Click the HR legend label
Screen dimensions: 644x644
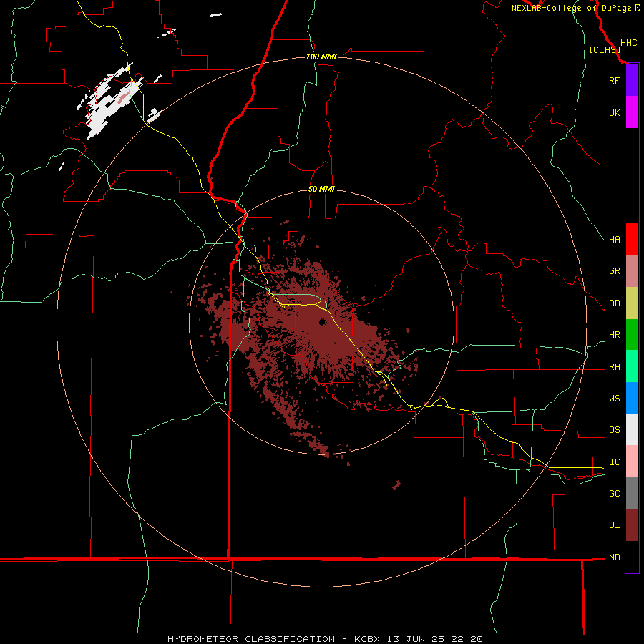tap(614, 335)
